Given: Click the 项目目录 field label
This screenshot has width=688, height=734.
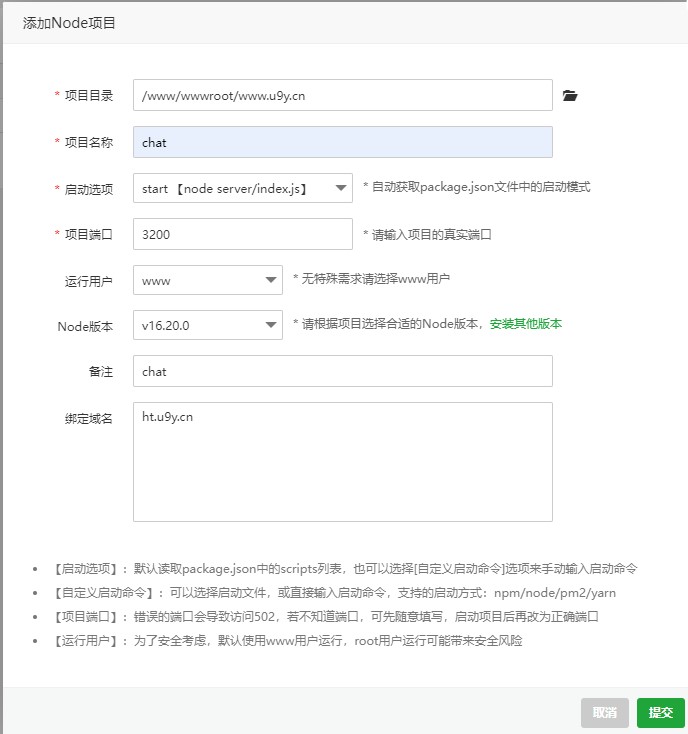Looking at the screenshot, I should [88, 96].
